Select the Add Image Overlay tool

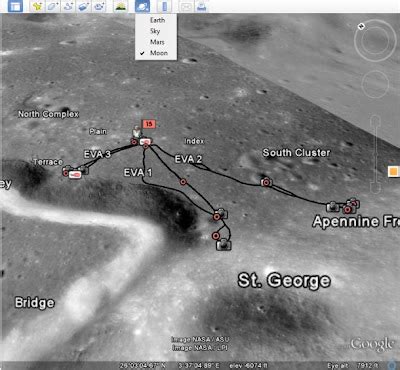(84, 6)
